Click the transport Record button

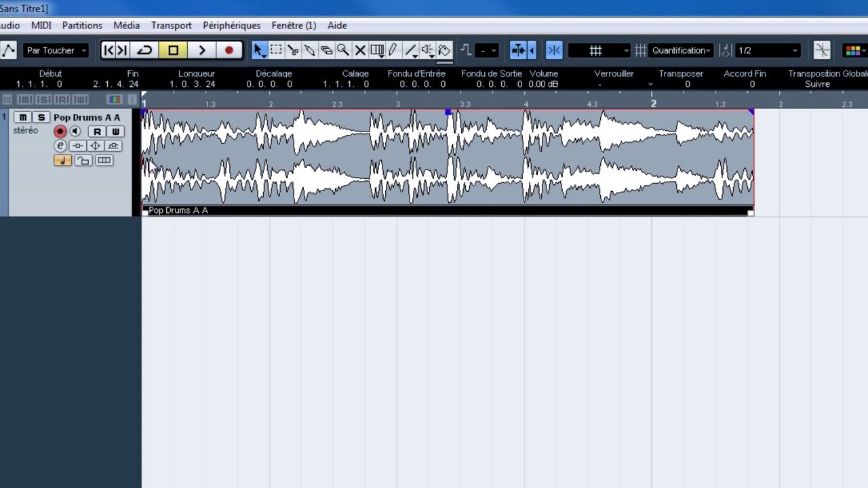tap(229, 50)
